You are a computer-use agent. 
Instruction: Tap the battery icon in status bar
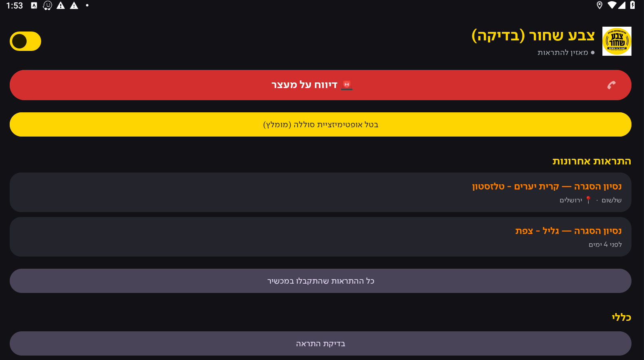[632, 5]
